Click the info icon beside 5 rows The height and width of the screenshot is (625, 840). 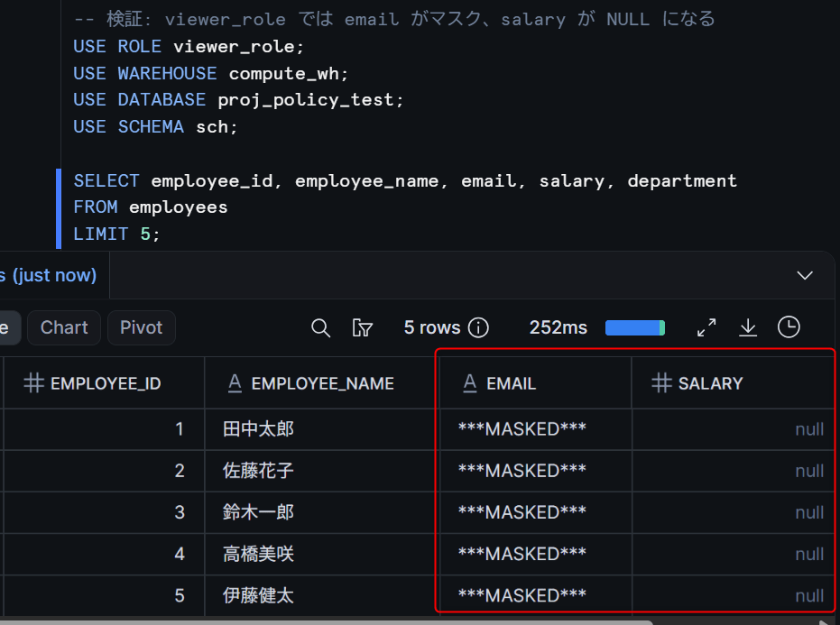(x=478, y=327)
